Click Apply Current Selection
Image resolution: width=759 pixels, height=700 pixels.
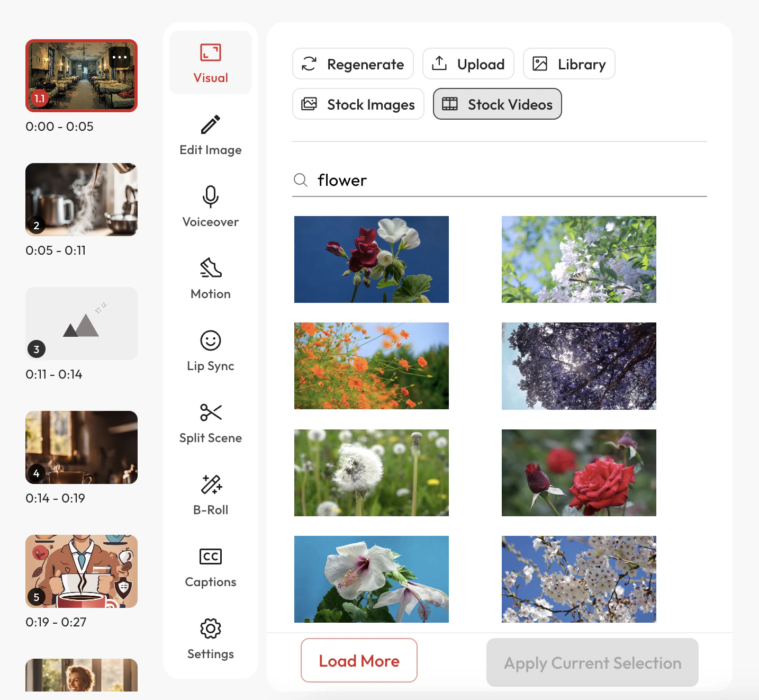pyautogui.click(x=592, y=663)
